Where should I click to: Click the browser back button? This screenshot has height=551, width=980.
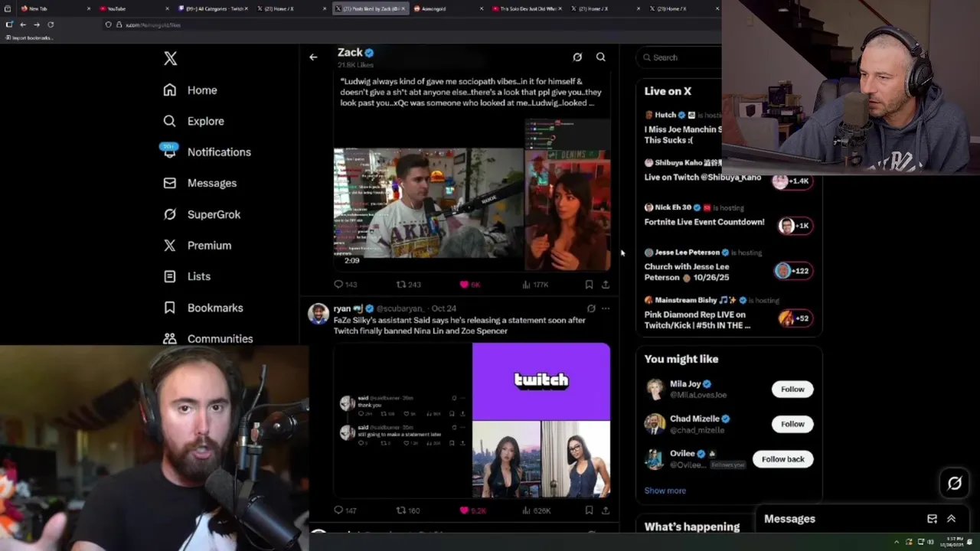point(23,24)
